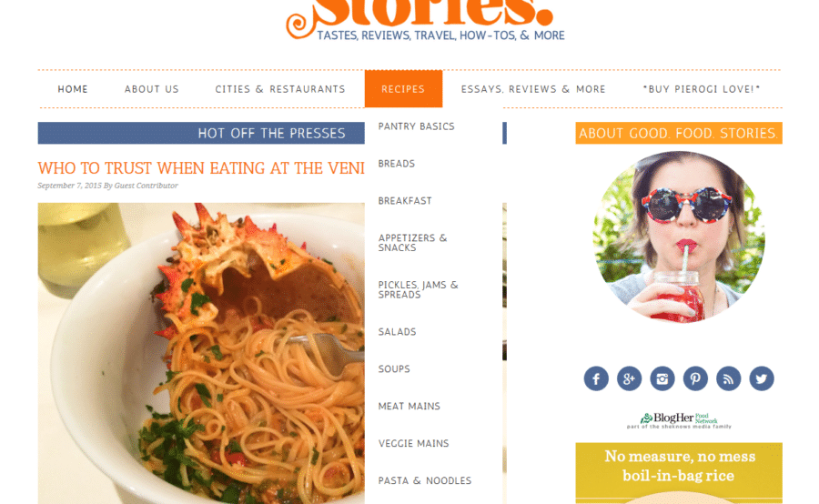Viewport: 819px width, 504px height.
Task: Click the BlogHer Food Network logo
Action: tap(679, 420)
